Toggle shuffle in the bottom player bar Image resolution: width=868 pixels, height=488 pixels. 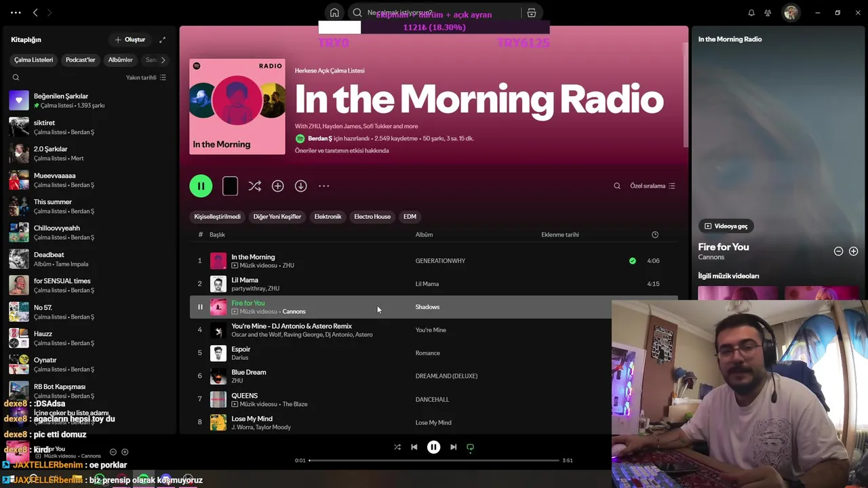pos(397,447)
